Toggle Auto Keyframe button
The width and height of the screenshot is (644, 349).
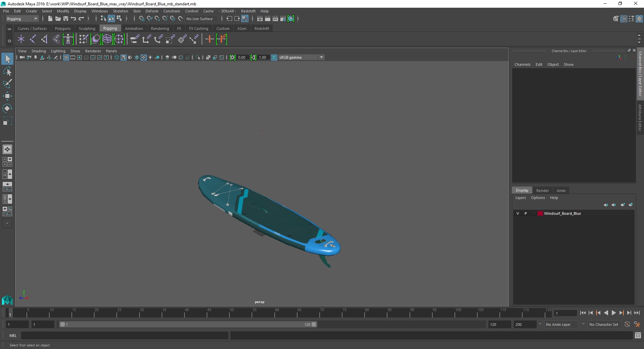click(627, 325)
